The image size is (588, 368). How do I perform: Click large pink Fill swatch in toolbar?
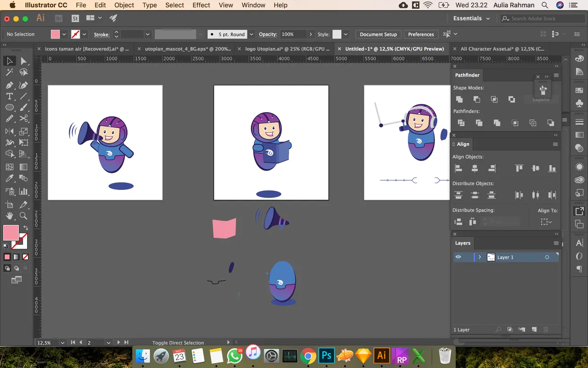11,233
